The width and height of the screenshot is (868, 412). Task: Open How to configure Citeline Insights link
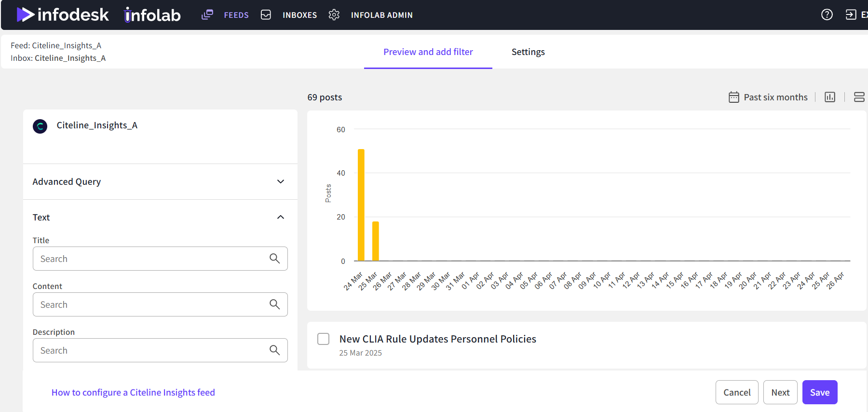pyautogui.click(x=133, y=392)
